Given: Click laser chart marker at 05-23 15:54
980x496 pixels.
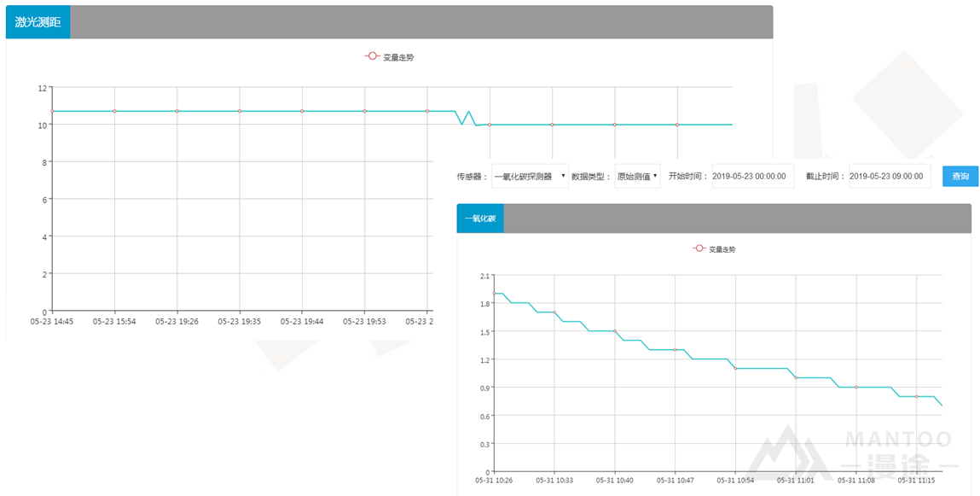Looking at the screenshot, I should (x=114, y=111).
